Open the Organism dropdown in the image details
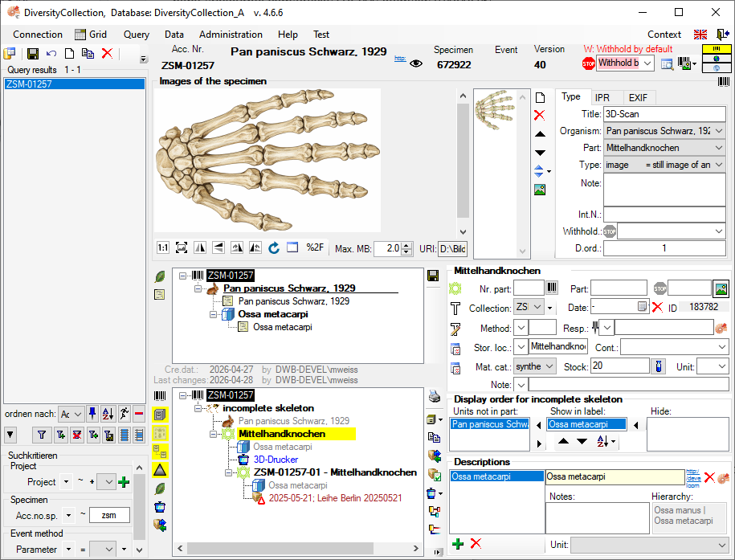The image size is (735, 560). 718,131
